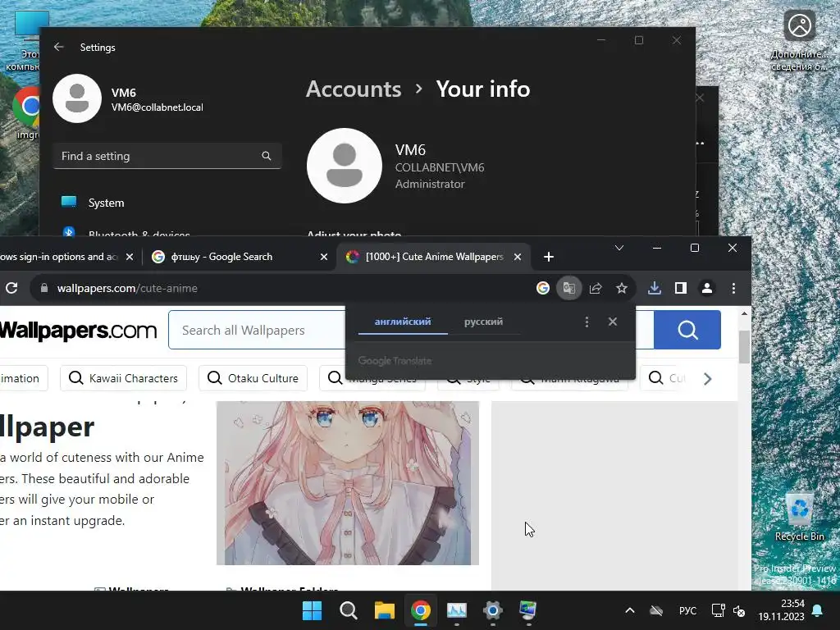
Task: Click the computer monitor app on taskbar
Action: (x=528, y=610)
